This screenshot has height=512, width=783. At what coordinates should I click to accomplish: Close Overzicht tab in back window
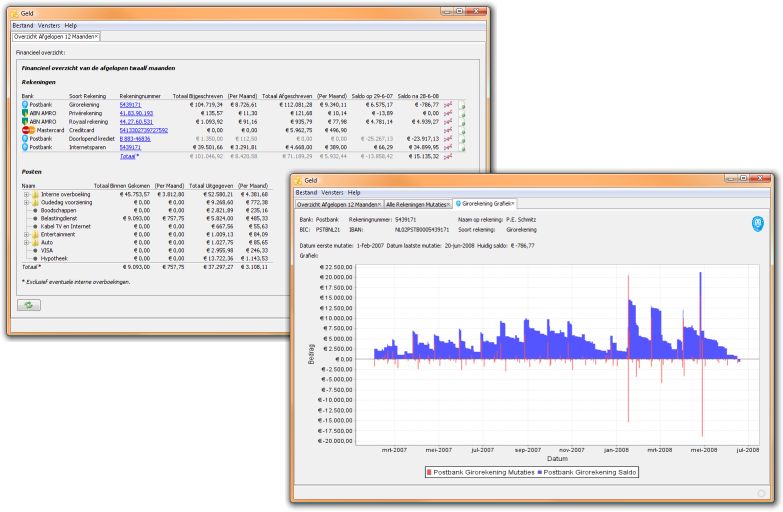pos(96,37)
